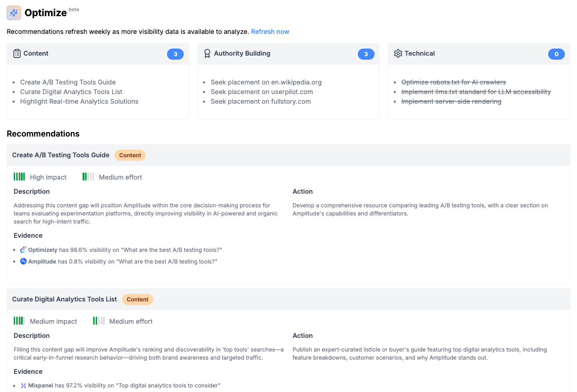Click Content tag on A/B Testing Tools Guide

click(130, 155)
